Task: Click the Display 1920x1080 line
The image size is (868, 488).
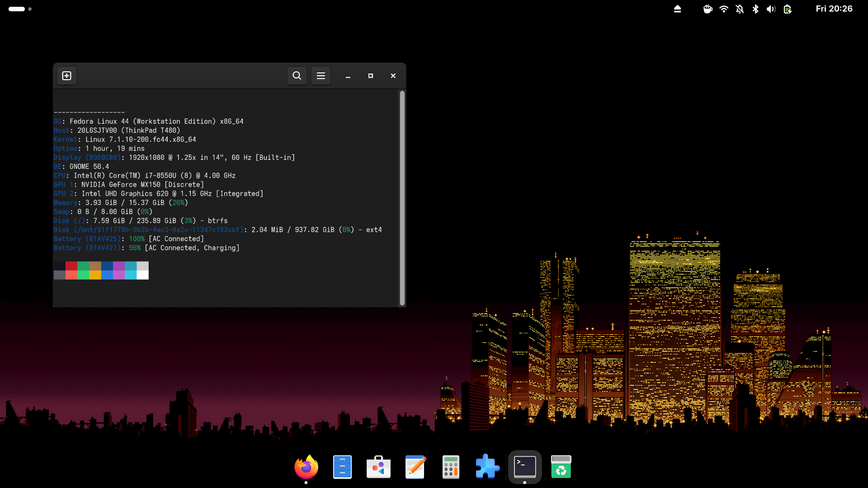Action: coord(175,158)
